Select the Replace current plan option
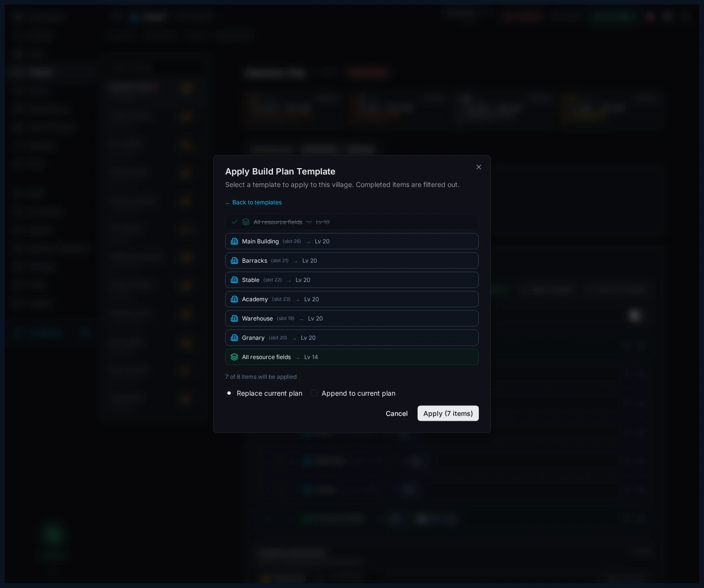The image size is (704, 588). (x=229, y=393)
